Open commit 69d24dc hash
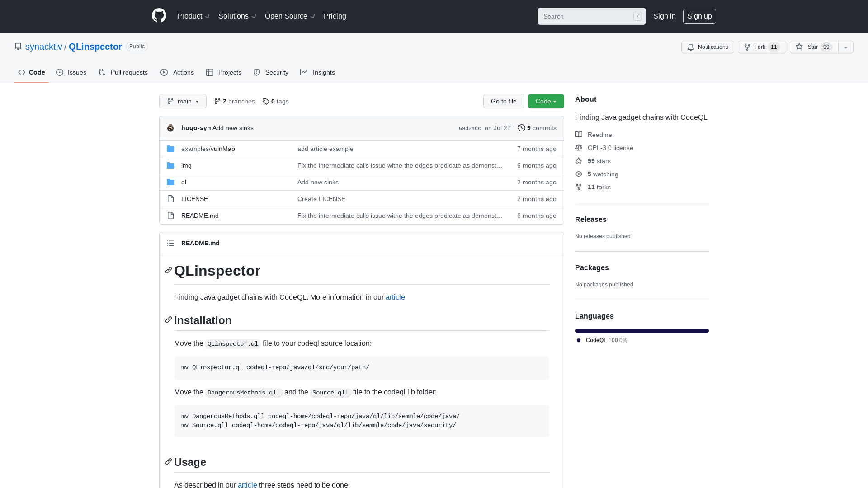The image size is (868, 488). pyautogui.click(x=470, y=128)
